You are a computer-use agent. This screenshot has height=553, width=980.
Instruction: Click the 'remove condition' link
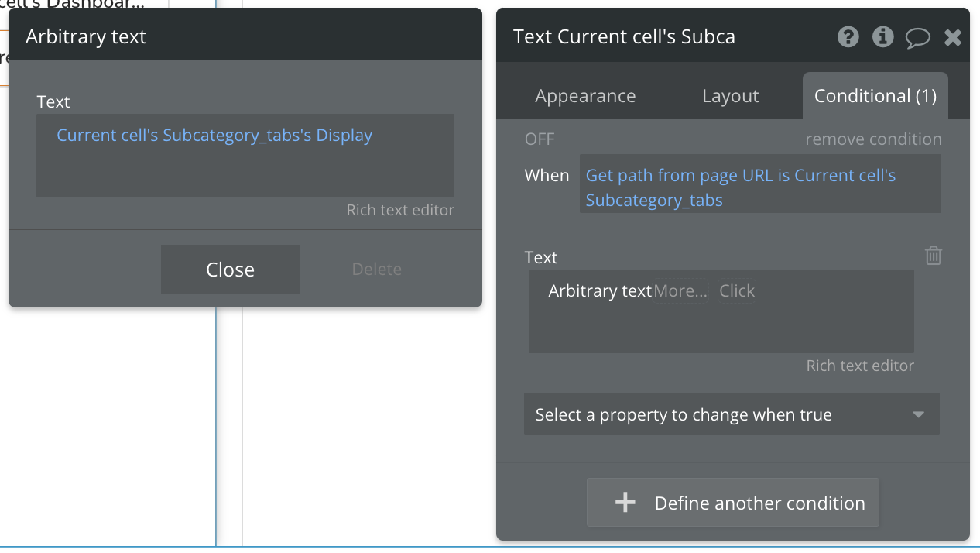pyautogui.click(x=873, y=139)
